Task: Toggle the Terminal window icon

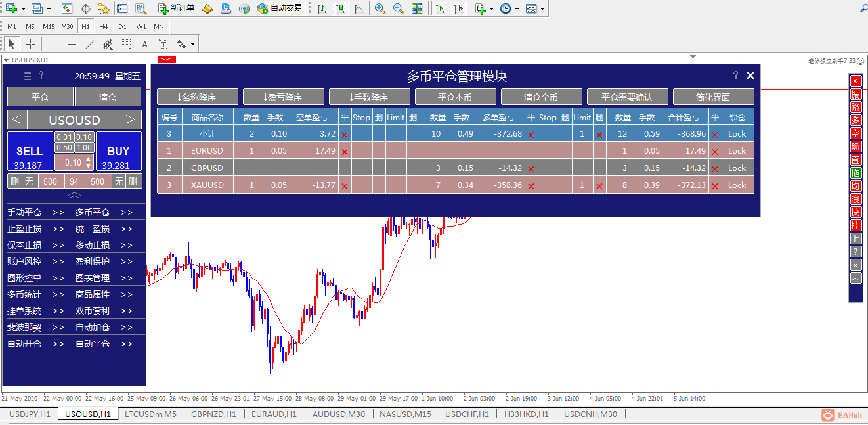Action: coord(122,9)
